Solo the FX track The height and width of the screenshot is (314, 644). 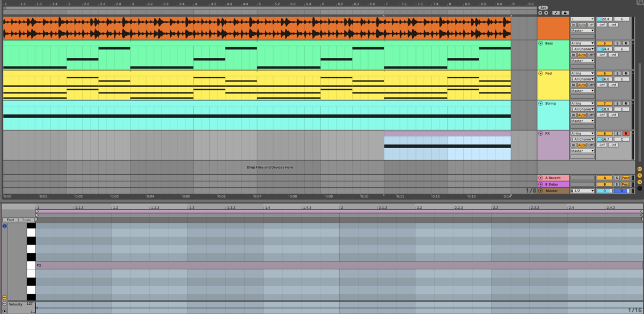[617, 133]
